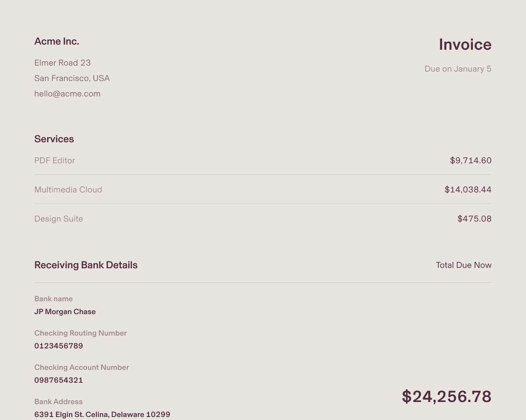Click the Acme Inc. company name
Viewport: 526px width, 420px height.
[x=57, y=42]
